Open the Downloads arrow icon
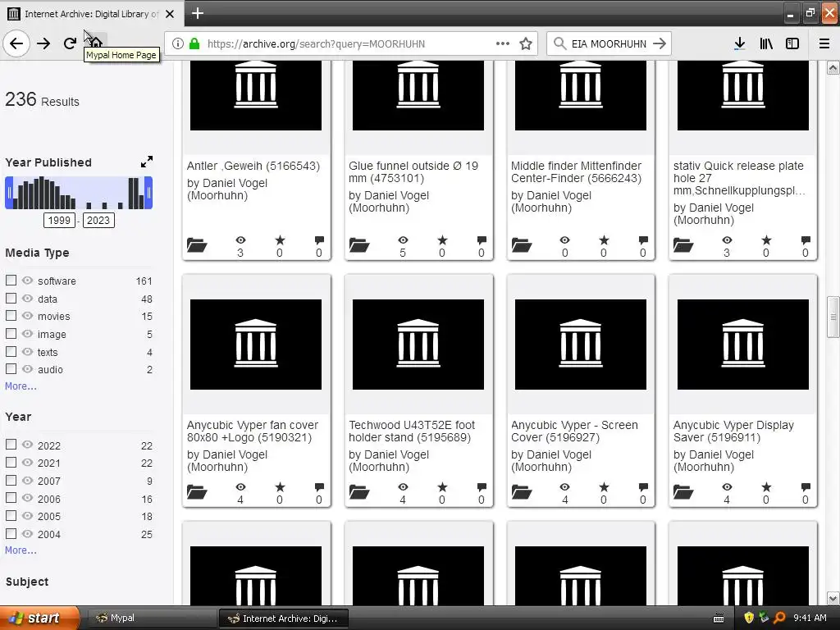The image size is (840, 630). coord(739,43)
